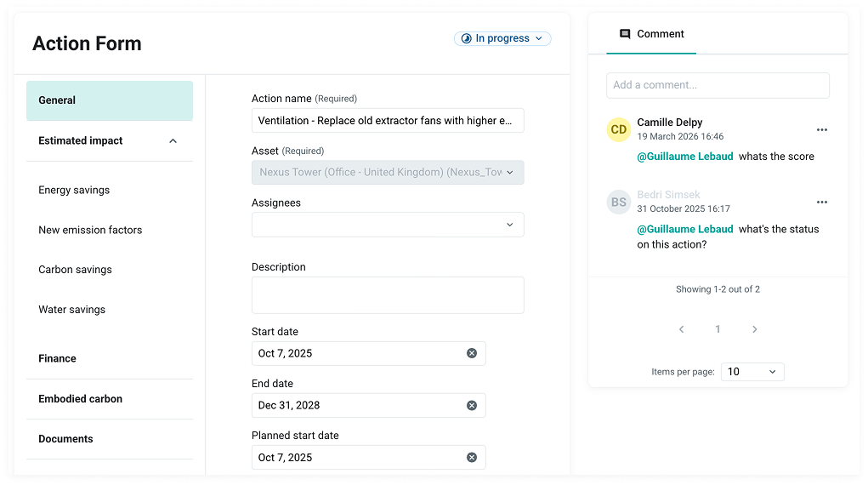Image resolution: width=868 pixels, height=485 pixels.
Task: Click the Camille Delpy name
Action: point(670,122)
